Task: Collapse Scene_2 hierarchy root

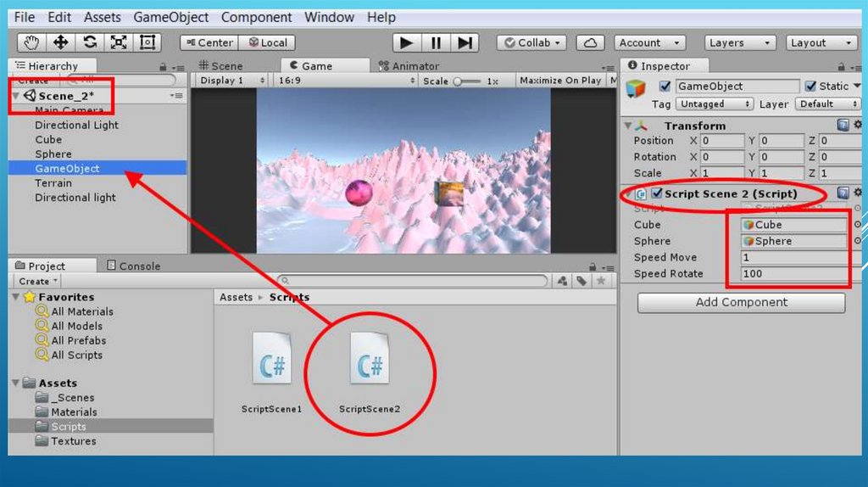Action: [17, 96]
